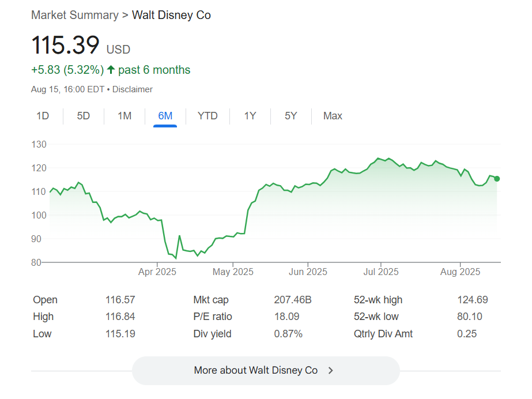The width and height of the screenshot is (532, 399).
Task: Click the chevron arrow in More about button
Action: pyautogui.click(x=331, y=371)
